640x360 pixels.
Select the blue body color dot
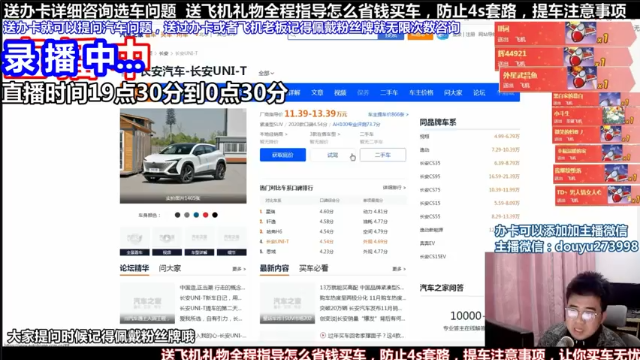(196, 215)
